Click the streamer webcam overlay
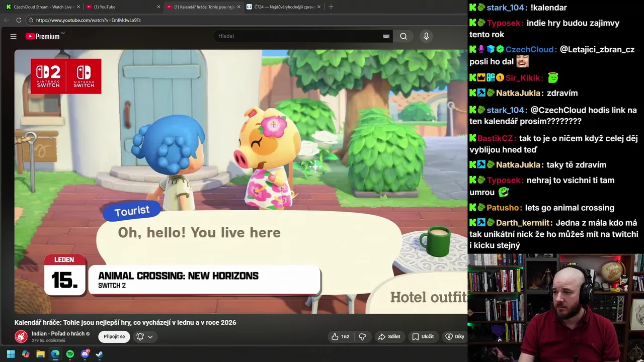 pos(556,308)
